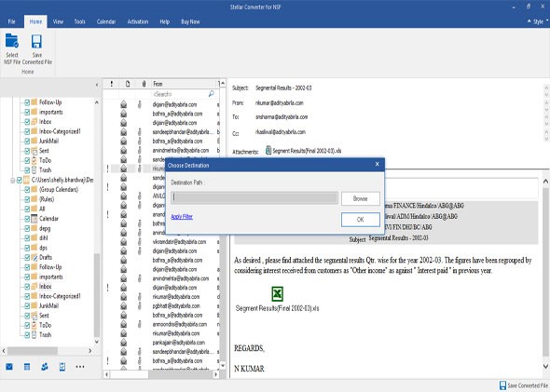Open the tasks view icon in bottom navigation

pyautogui.click(x=62, y=367)
